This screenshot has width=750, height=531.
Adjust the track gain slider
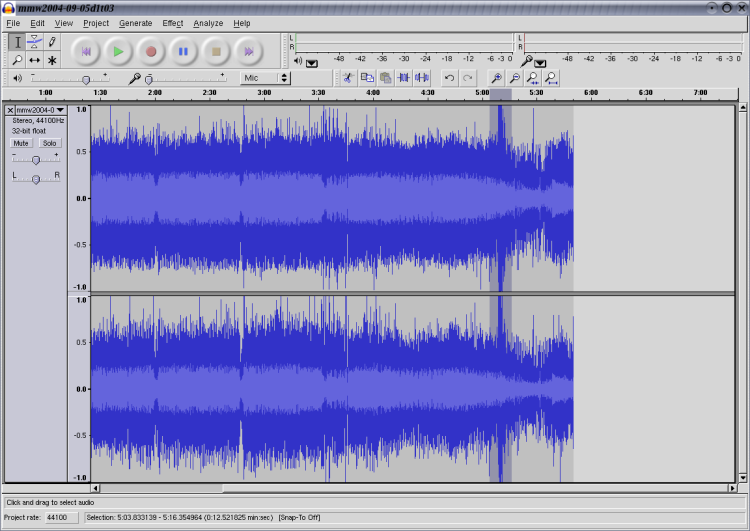[x=36, y=158]
